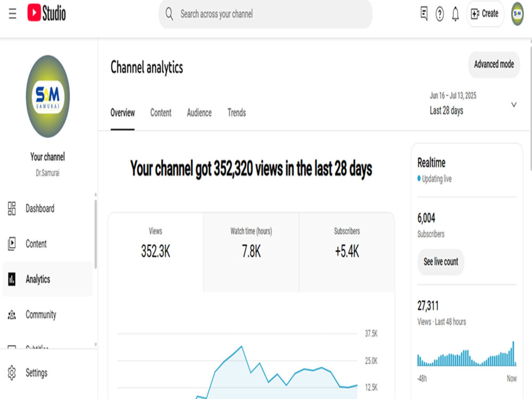
Task: Select the Views 352.3K metric card
Action: 156,252
